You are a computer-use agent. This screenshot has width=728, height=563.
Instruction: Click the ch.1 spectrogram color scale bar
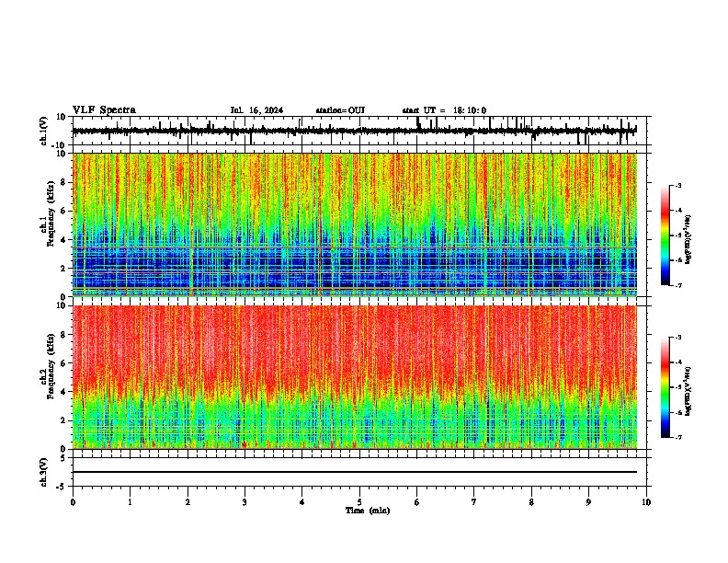click(x=665, y=236)
